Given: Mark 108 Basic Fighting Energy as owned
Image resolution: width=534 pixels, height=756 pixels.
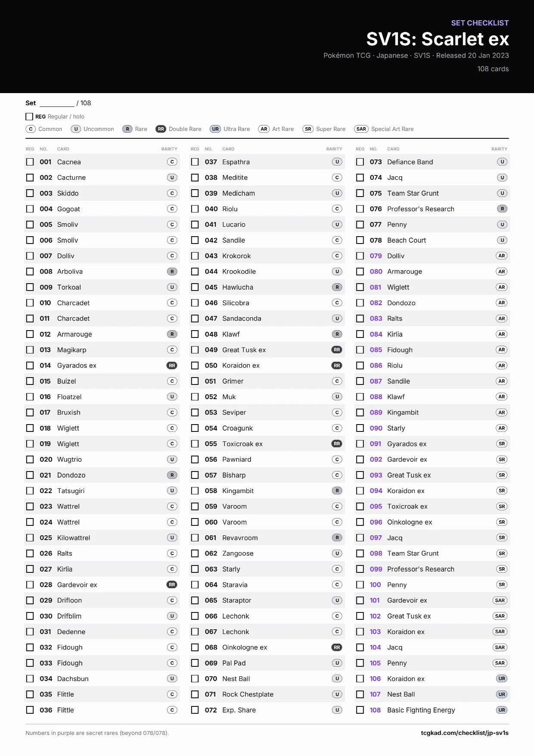Looking at the screenshot, I should 360,710.
